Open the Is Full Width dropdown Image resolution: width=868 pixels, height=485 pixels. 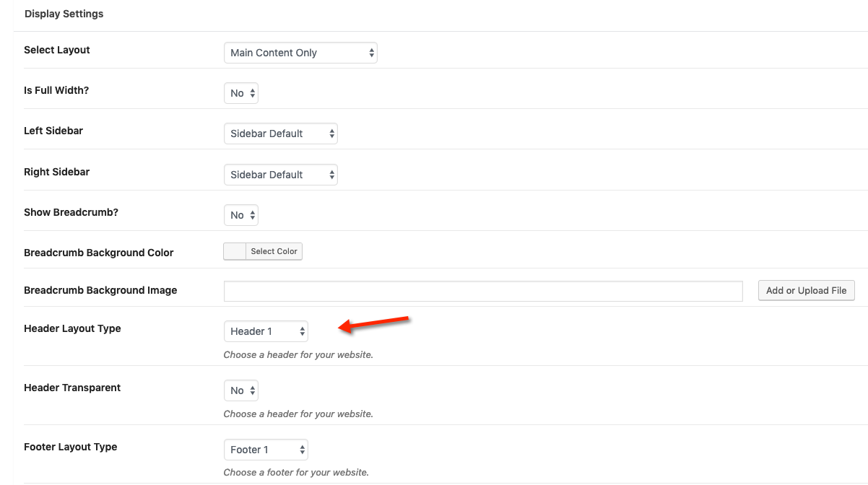(x=241, y=93)
